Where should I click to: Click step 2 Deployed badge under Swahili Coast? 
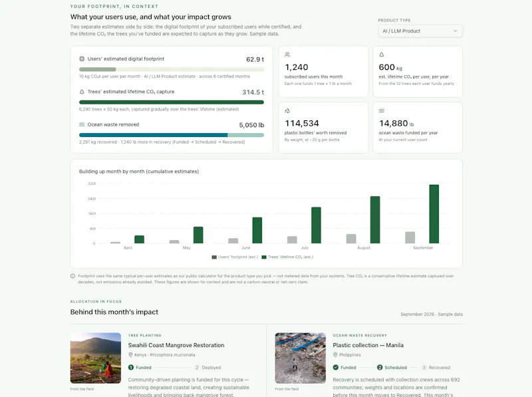point(197,368)
